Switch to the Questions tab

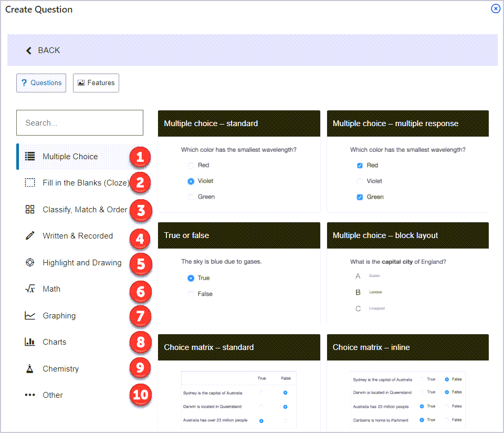pyautogui.click(x=41, y=83)
